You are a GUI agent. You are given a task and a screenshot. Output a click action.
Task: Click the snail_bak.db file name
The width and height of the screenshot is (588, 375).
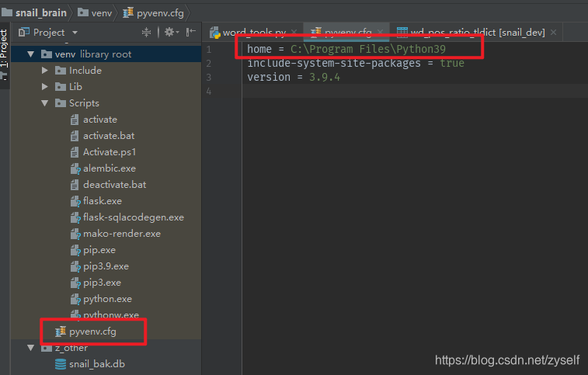(x=97, y=364)
